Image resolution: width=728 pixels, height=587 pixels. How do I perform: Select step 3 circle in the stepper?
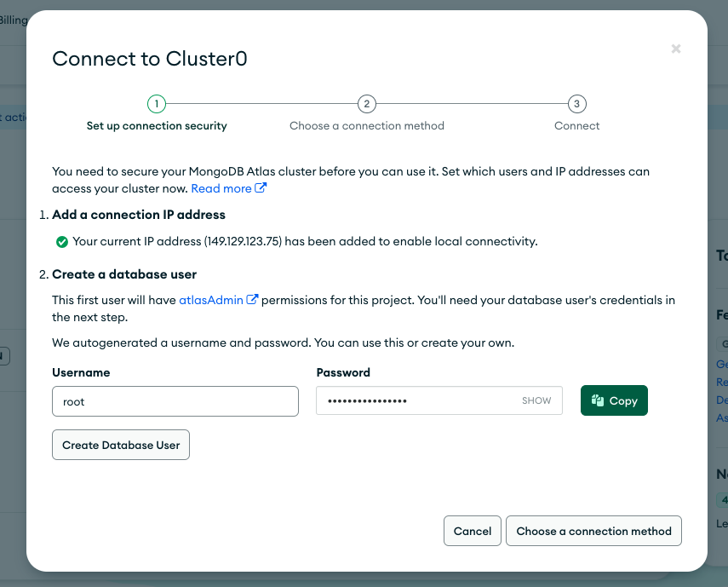click(576, 104)
